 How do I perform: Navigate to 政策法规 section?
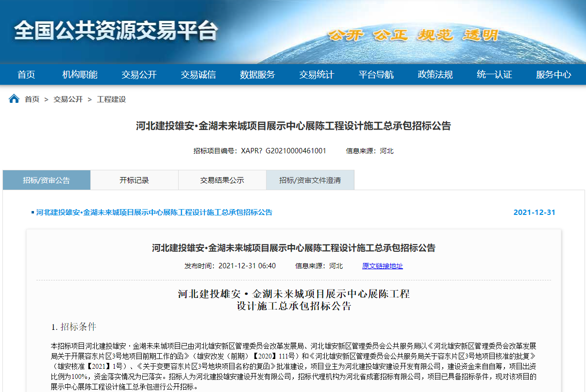[435, 75]
